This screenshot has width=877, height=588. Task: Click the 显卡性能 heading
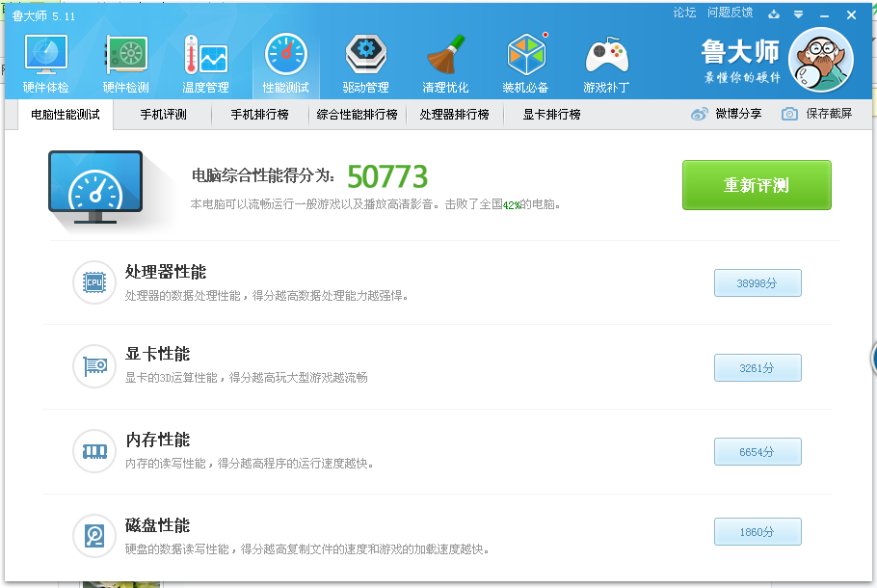click(158, 354)
